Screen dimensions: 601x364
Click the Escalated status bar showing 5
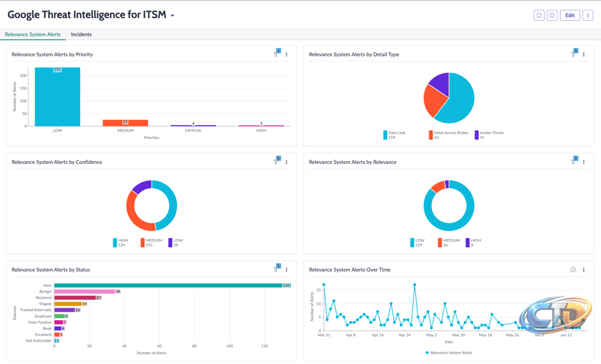pos(58,335)
